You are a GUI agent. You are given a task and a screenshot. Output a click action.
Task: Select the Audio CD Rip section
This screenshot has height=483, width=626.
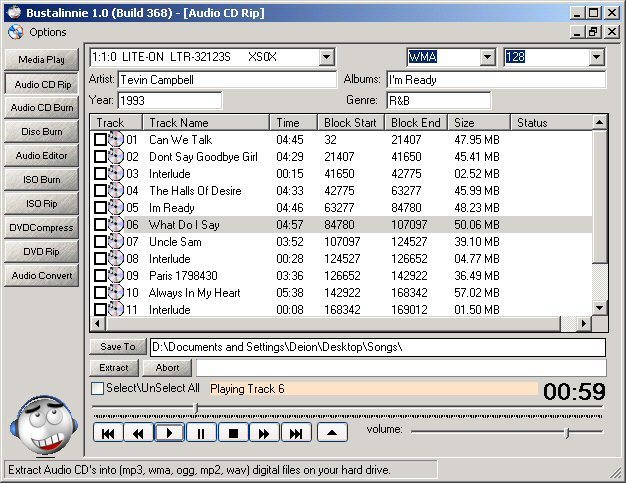pyautogui.click(x=42, y=84)
